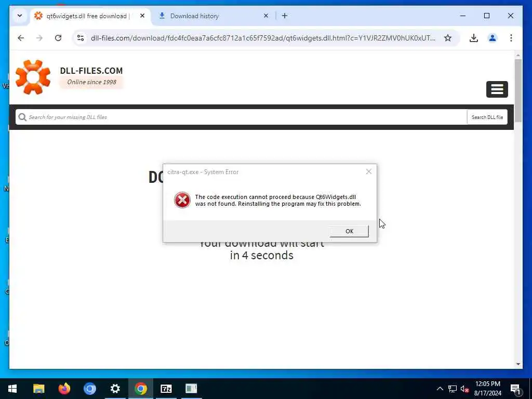The height and width of the screenshot is (399, 532).
Task: Close the citra-qt.exe System Error dialog
Action: click(x=369, y=171)
